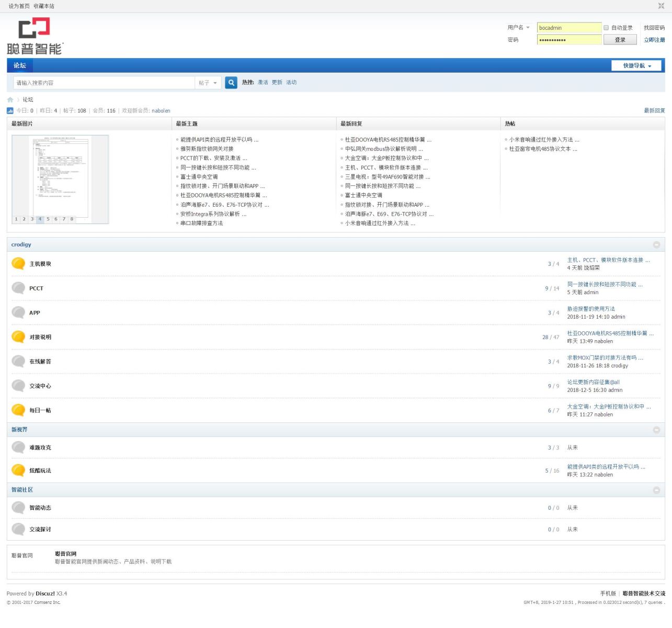Collapse the 智能社区 forum section
The width and height of the screenshot is (672, 628).
[656, 490]
